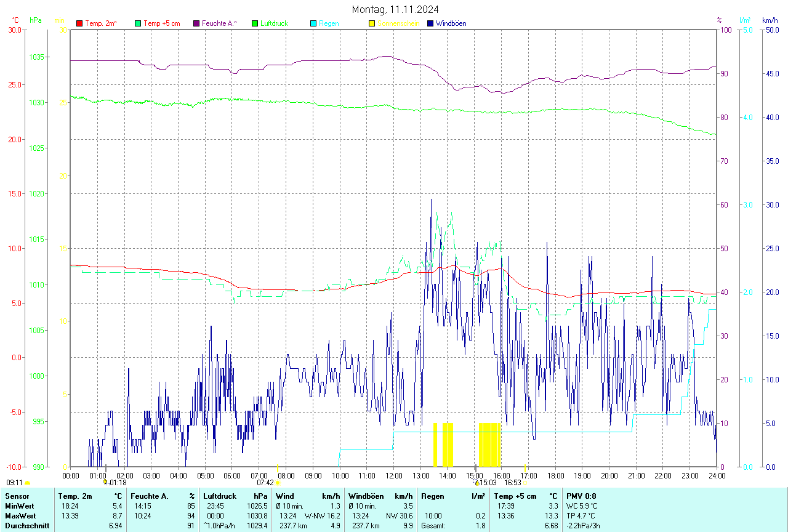Click the Temp. 2m table column header

pos(75,496)
